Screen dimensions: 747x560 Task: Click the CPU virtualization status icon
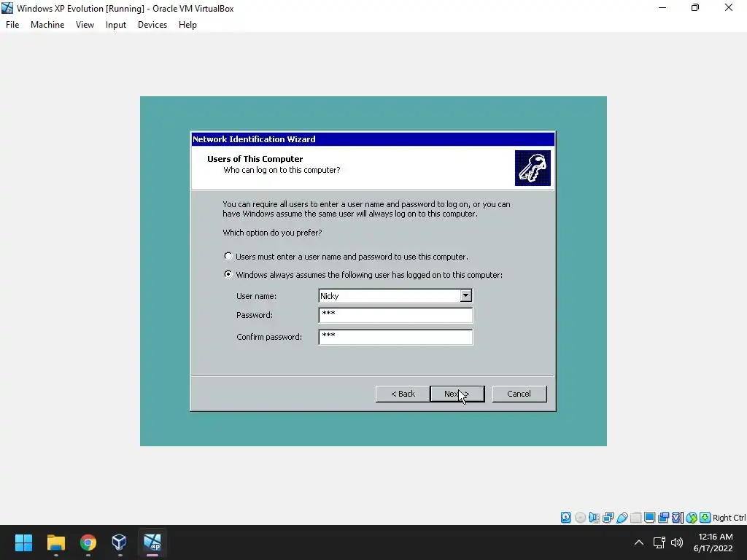[x=677, y=518]
